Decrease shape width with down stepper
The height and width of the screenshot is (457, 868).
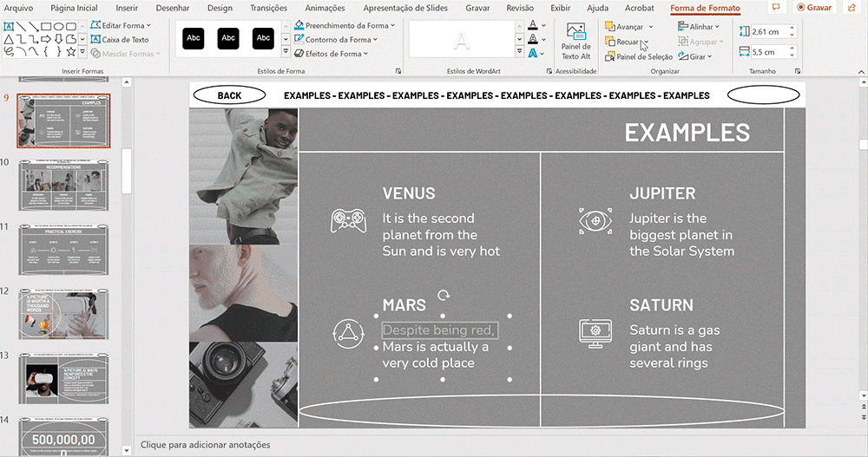tap(792, 55)
